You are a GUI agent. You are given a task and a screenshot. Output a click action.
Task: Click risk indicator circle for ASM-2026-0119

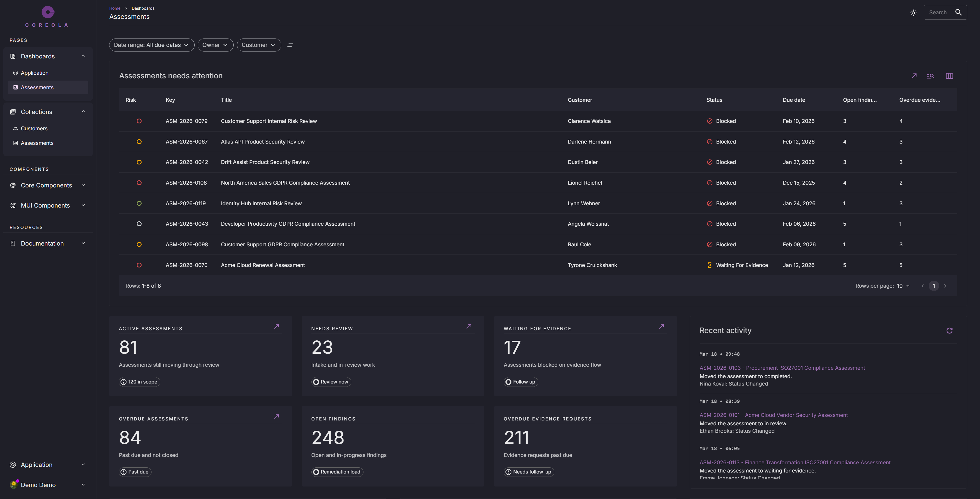(x=139, y=203)
